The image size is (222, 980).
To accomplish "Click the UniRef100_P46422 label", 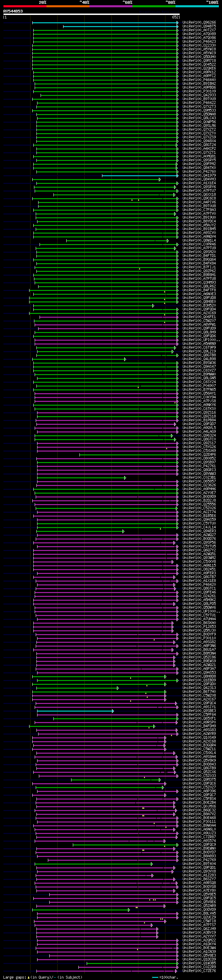I will click(x=199, y=103).
